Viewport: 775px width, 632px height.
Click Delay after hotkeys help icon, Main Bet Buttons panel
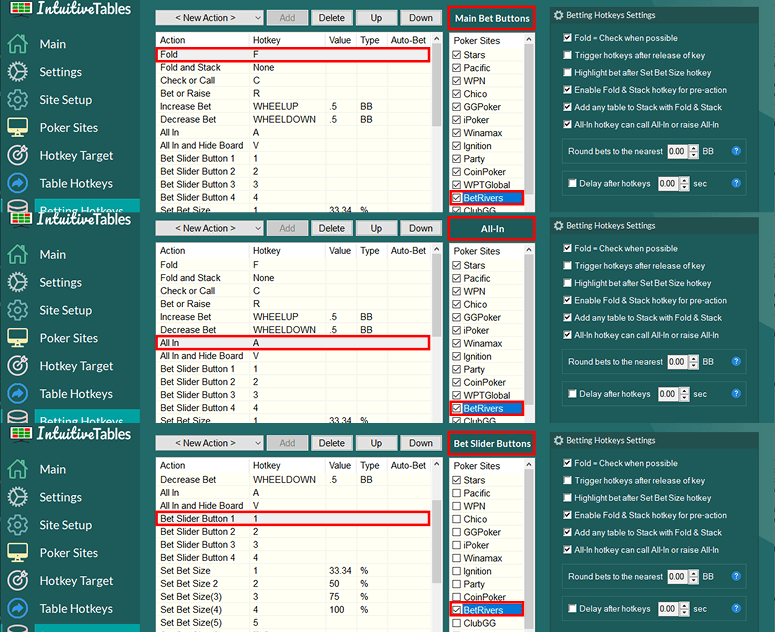736,183
